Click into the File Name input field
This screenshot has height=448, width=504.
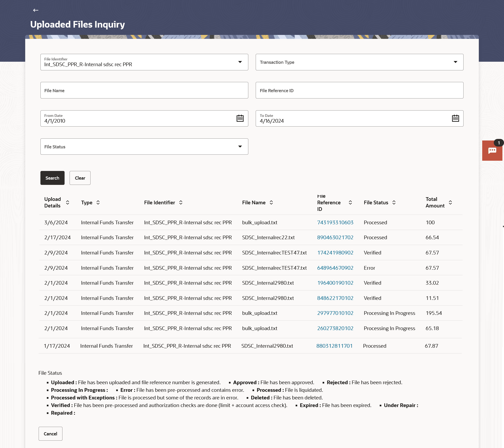144,90
